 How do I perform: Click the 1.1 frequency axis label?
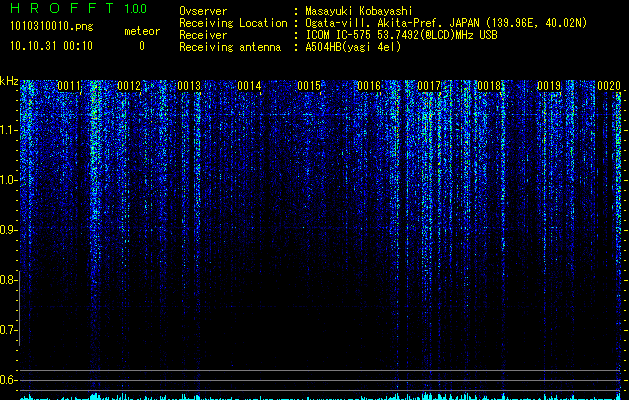(8, 130)
